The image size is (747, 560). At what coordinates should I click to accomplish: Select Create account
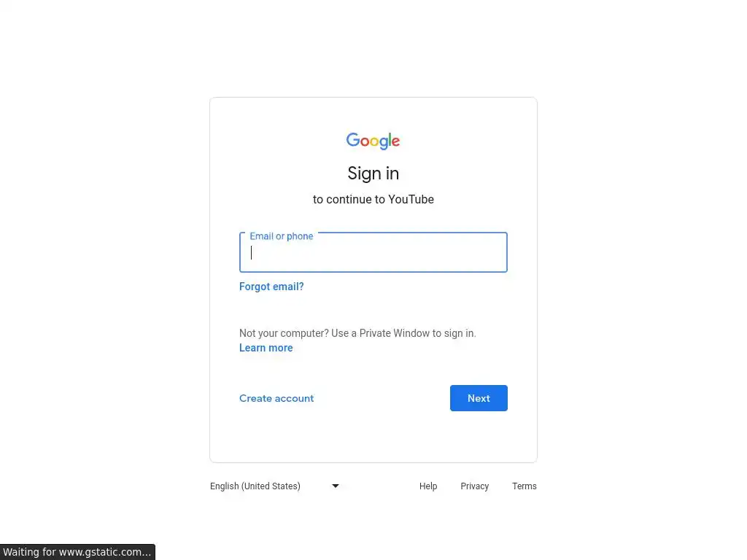276,398
